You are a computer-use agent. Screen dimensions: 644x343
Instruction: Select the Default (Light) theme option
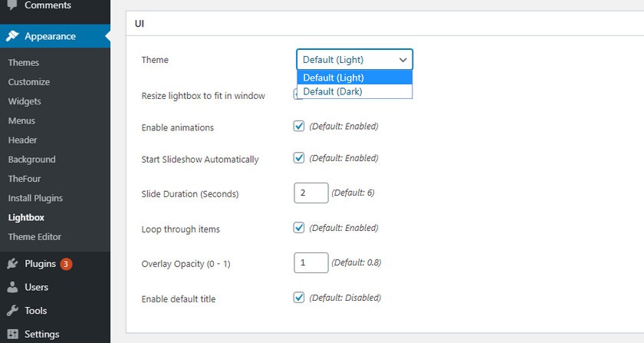333,78
